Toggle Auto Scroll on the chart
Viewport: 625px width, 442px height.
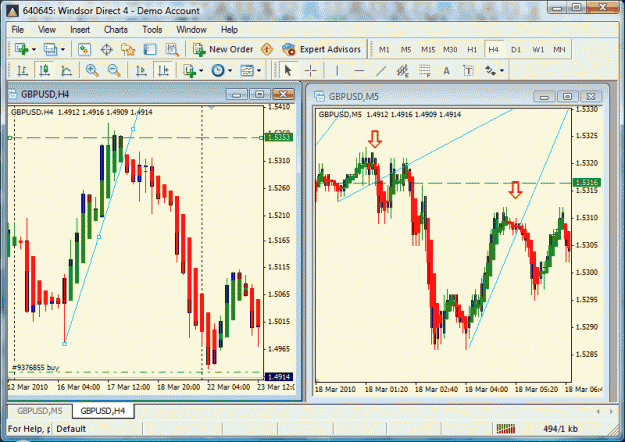click(x=141, y=71)
